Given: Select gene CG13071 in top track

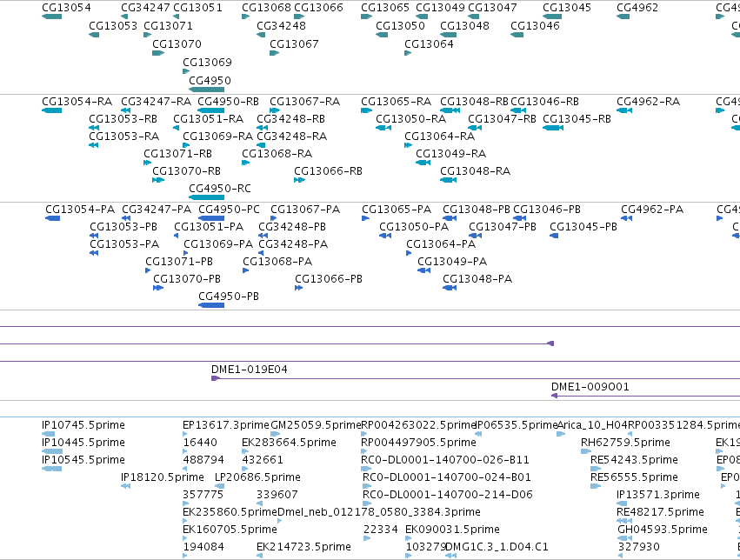Looking at the screenshot, I should 147,35.
